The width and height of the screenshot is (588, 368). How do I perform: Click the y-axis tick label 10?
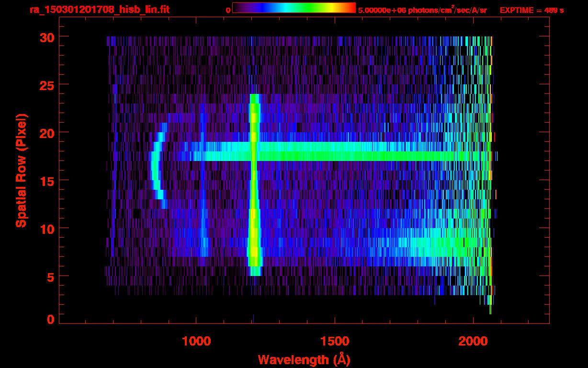[46, 229]
